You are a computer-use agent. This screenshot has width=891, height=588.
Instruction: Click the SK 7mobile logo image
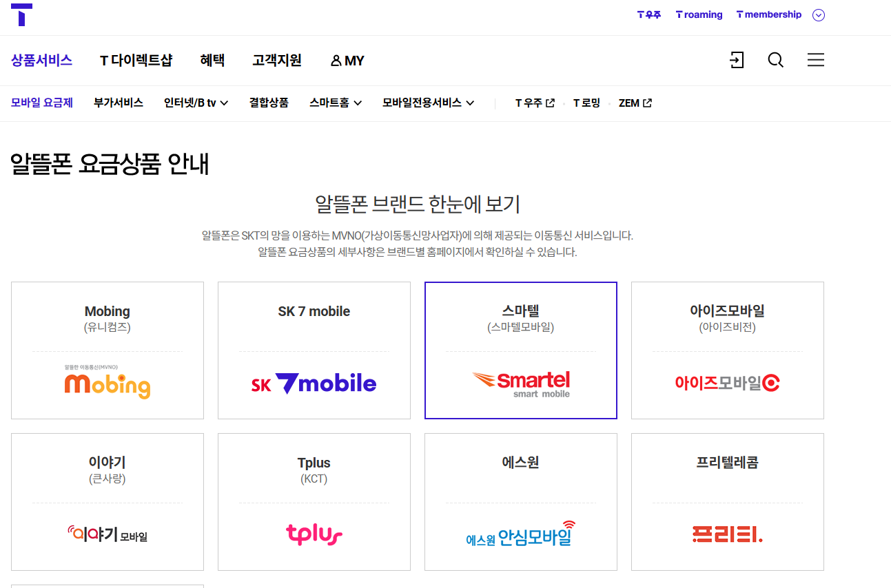(314, 384)
